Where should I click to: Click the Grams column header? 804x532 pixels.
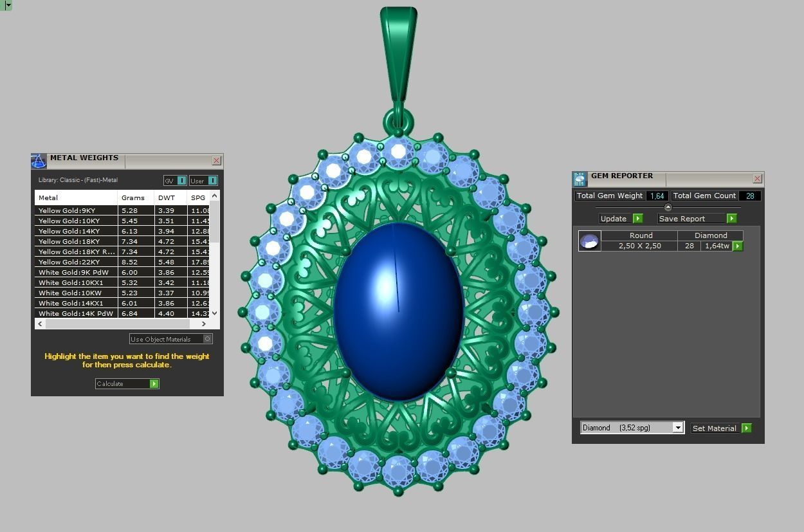[136, 197]
